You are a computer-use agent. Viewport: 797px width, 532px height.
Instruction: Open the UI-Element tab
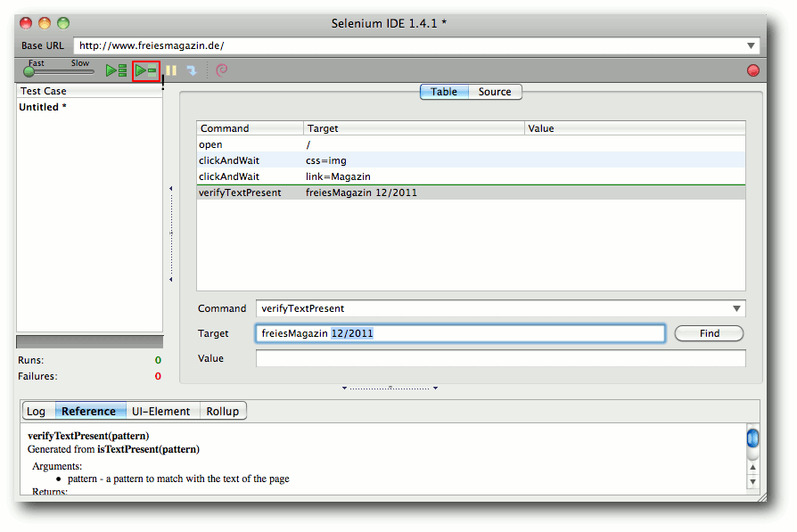(160, 411)
